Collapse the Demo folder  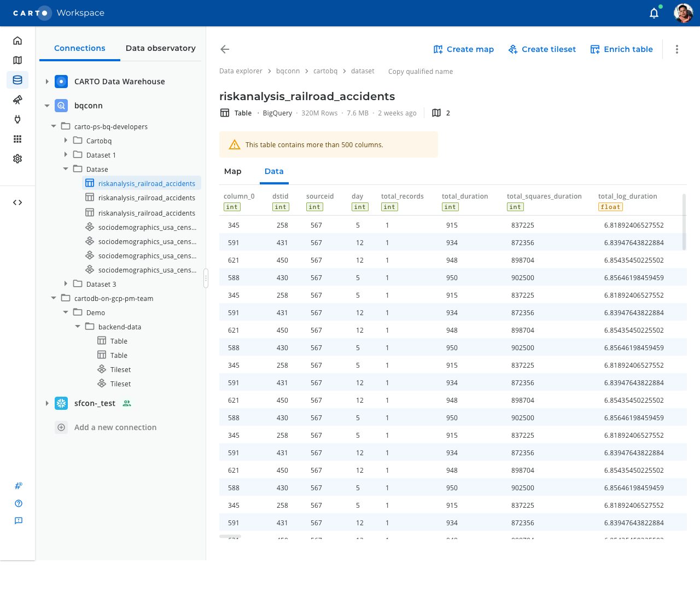coord(66,312)
